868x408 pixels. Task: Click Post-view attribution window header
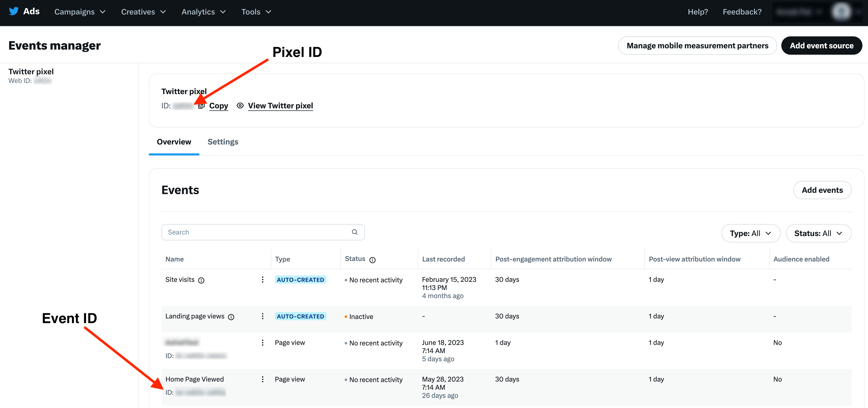[694, 259]
